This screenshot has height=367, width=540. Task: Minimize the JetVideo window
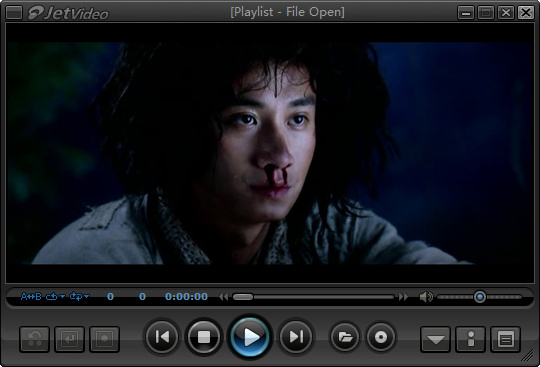tap(466, 13)
